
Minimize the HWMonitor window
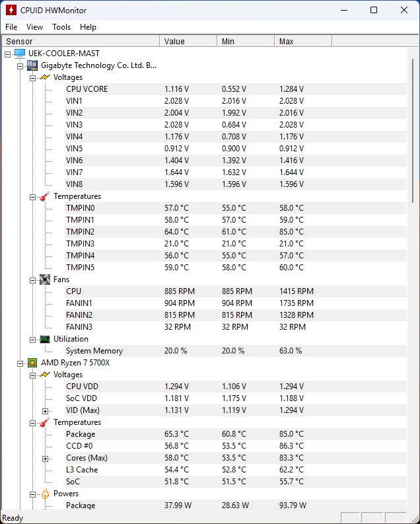pos(344,10)
